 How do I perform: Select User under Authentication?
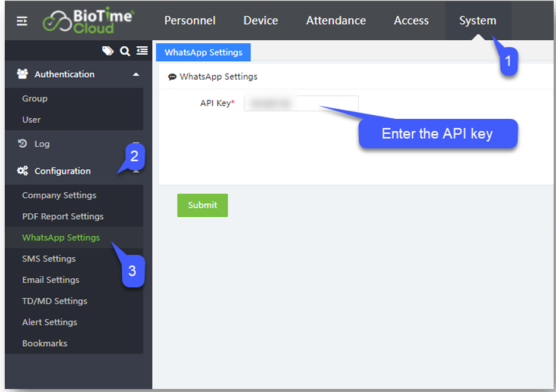pos(31,120)
